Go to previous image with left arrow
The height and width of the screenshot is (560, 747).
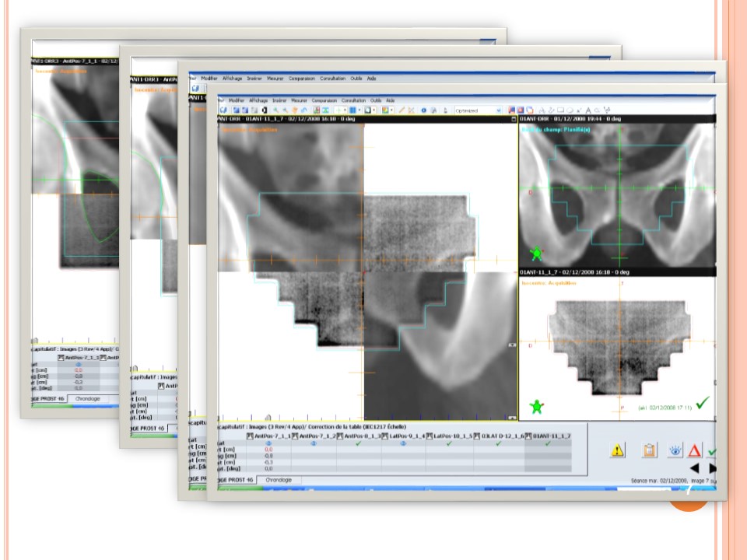pos(694,468)
